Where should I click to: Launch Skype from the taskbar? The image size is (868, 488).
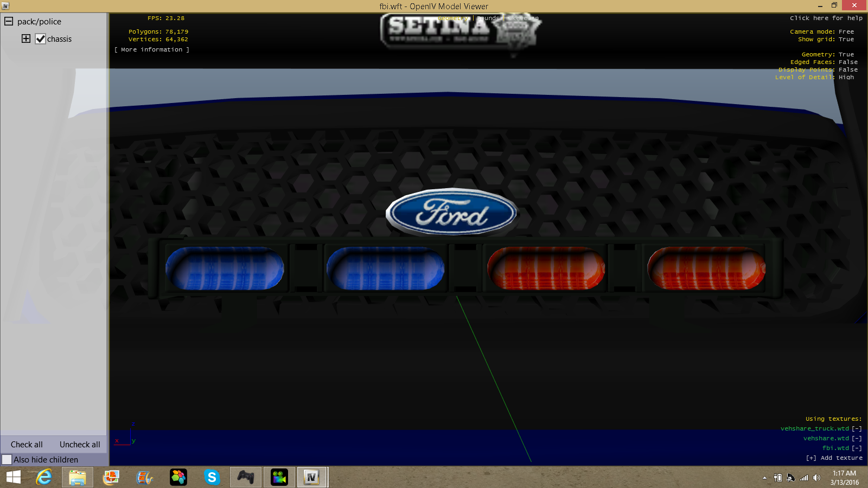click(x=212, y=477)
